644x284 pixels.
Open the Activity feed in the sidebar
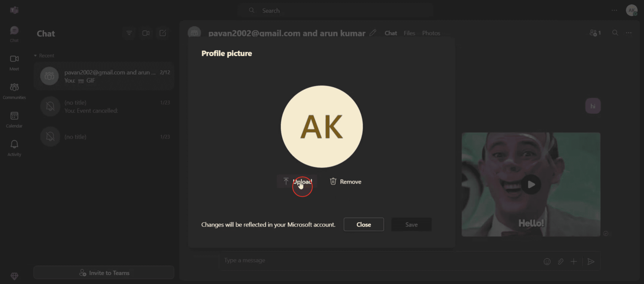pyautogui.click(x=14, y=148)
